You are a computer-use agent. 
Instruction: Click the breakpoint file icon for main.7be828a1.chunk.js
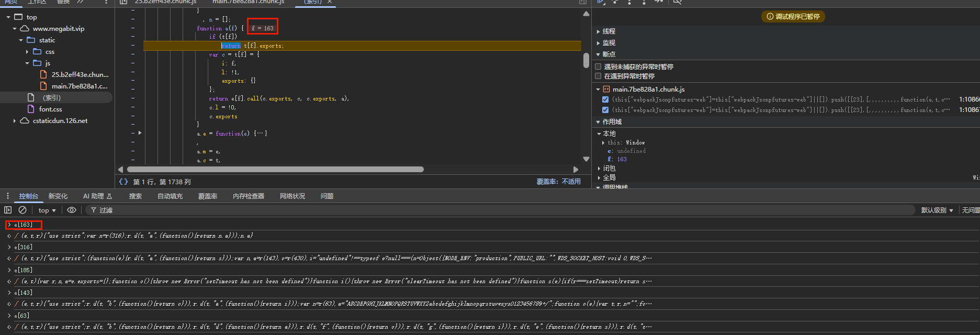point(606,89)
